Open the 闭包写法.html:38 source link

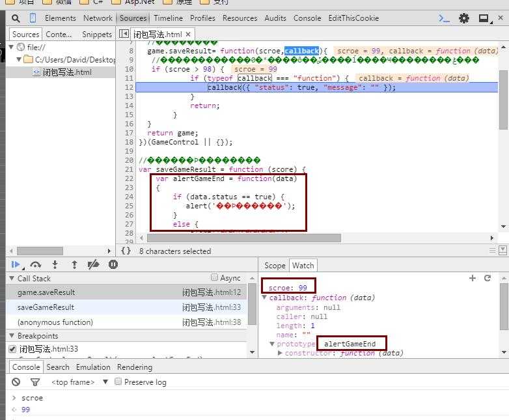(x=212, y=322)
